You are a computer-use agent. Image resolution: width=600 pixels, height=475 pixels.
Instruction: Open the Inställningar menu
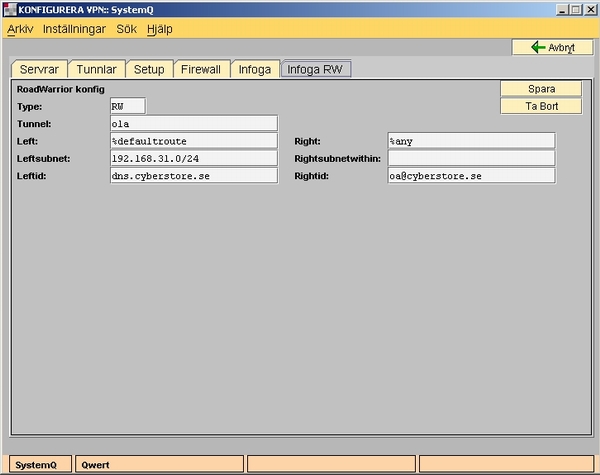(x=76, y=29)
